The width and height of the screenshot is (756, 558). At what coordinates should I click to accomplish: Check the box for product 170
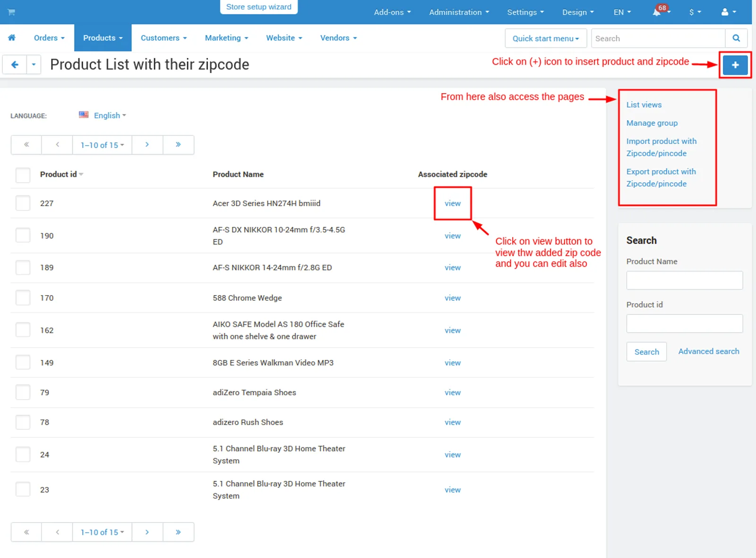point(23,298)
